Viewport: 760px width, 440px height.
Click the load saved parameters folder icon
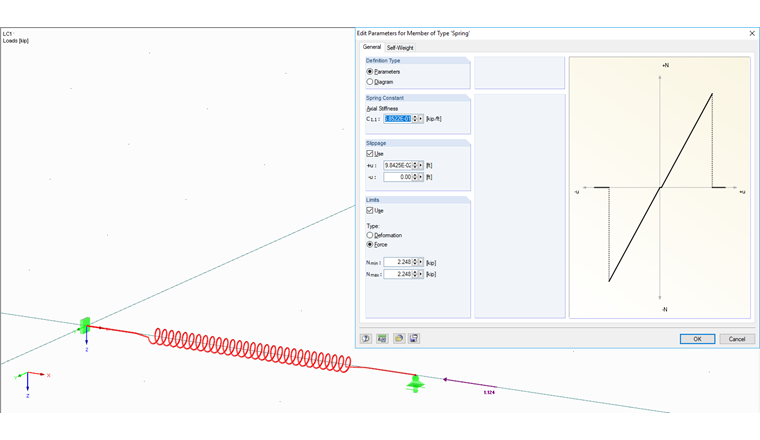click(x=398, y=338)
